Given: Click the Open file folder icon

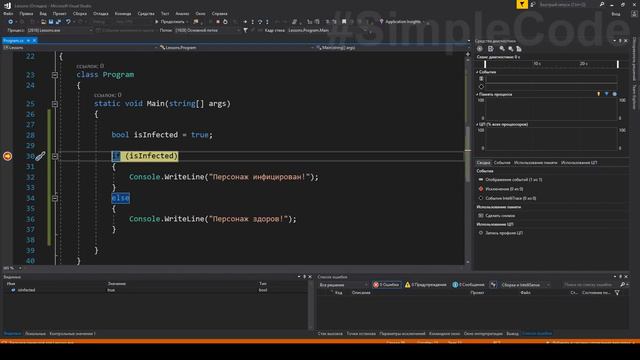Looking at the screenshot, I should [43, 22].
